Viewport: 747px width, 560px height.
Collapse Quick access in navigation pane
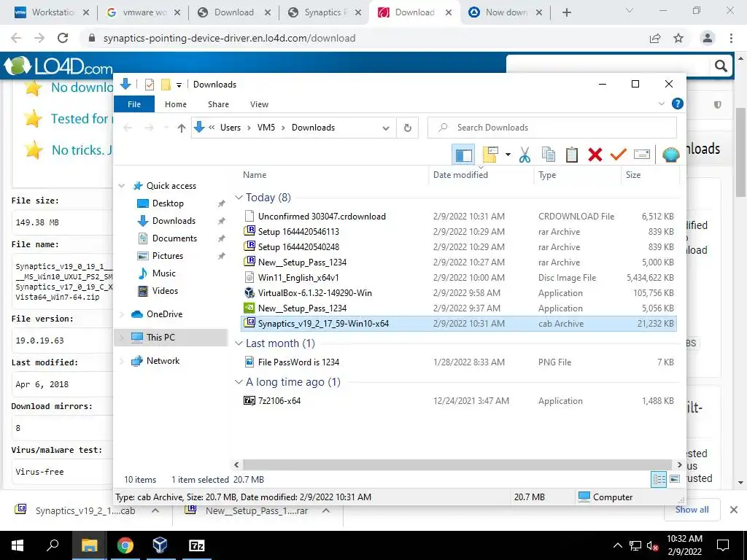pos(122,186)
